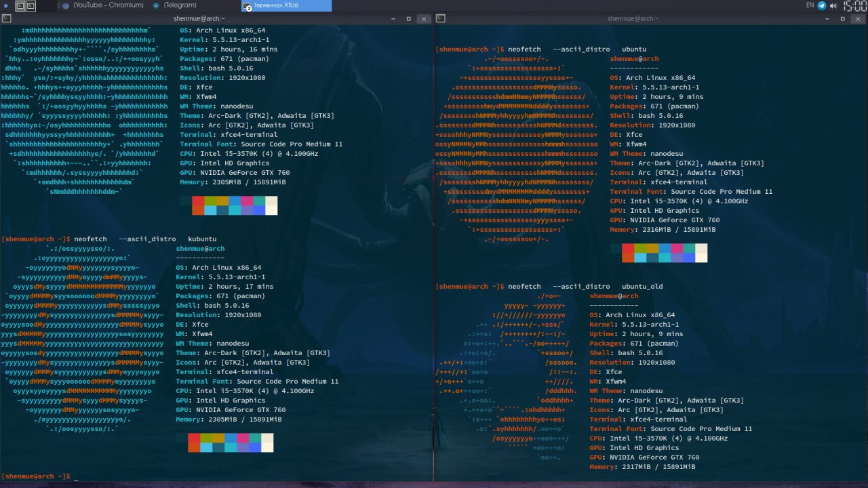Click the panel clock showing 15:00
The height and width of the screenshot is (488, 868).
pyautogui.click(x=854, y=6)
